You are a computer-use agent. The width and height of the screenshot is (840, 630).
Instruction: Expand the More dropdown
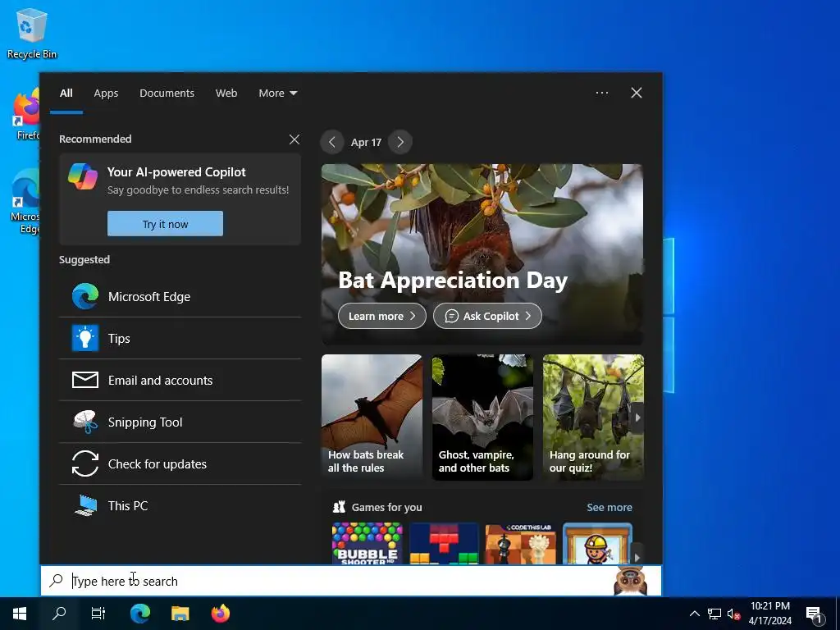pos(277,94)
